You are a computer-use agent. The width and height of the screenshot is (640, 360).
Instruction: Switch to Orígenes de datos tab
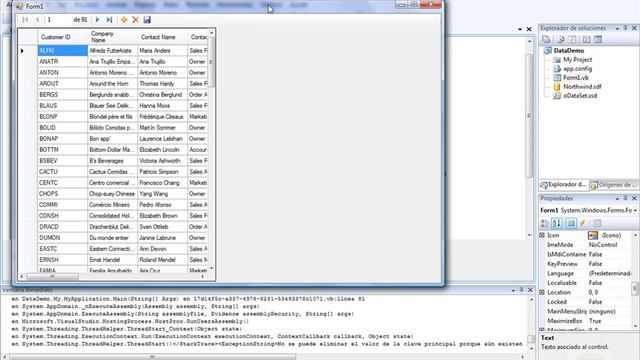[614, 185]
